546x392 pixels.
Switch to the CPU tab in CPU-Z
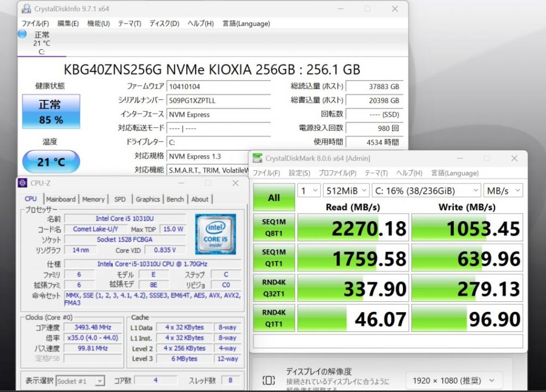31,199
